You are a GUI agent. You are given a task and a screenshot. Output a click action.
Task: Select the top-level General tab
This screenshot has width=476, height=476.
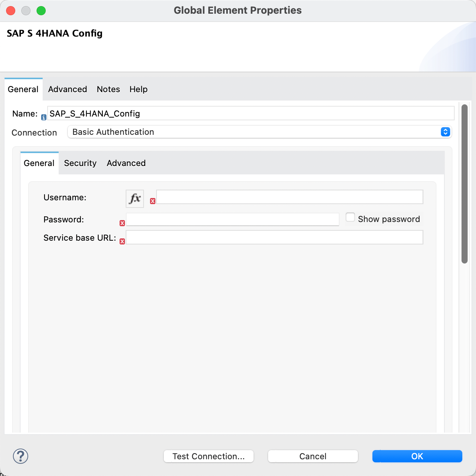pos(23,89)
